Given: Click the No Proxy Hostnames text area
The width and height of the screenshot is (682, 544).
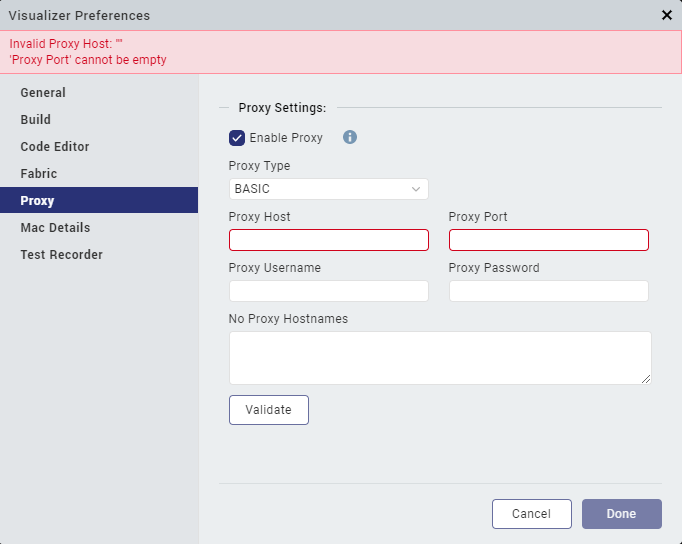Looking at the screenshot, I should [x=439, y=358].
